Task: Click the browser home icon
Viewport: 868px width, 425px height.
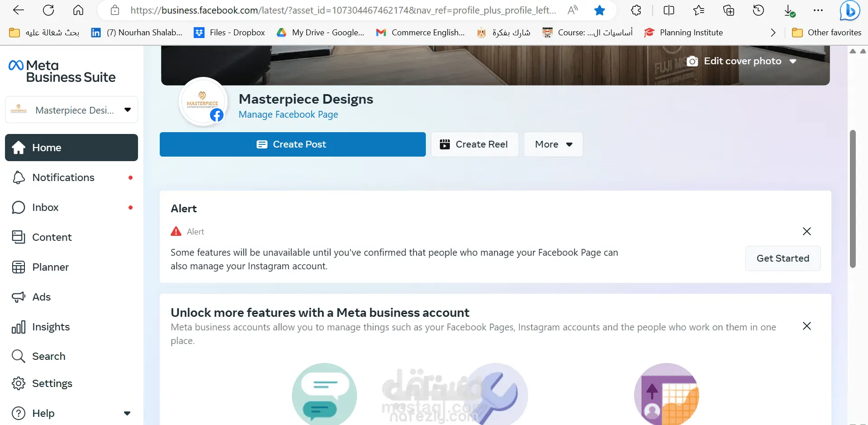Action: point(78,10)
